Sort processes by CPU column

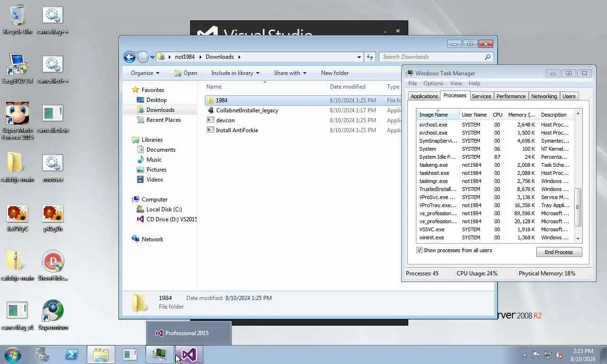click(497, 115)
